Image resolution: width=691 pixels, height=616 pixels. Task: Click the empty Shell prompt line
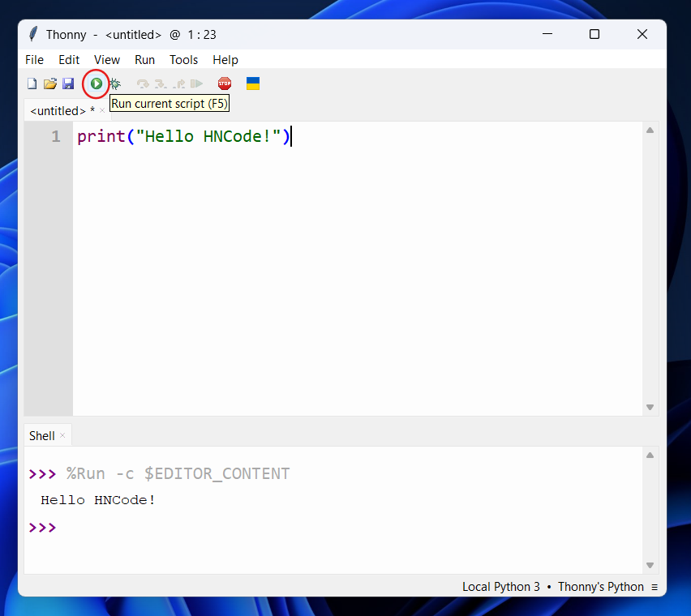(x=333, y=527)
